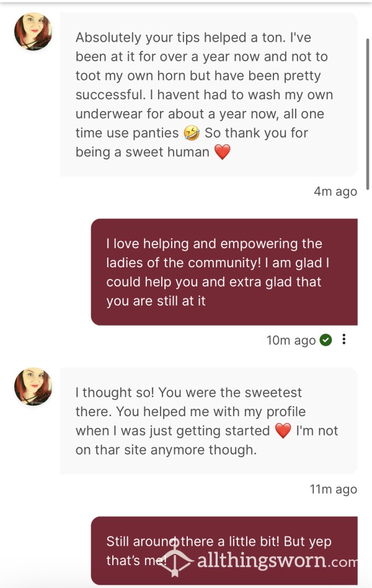
Task: Click the green read-receipt checkmark icon
Action: (x=325, y=340)
